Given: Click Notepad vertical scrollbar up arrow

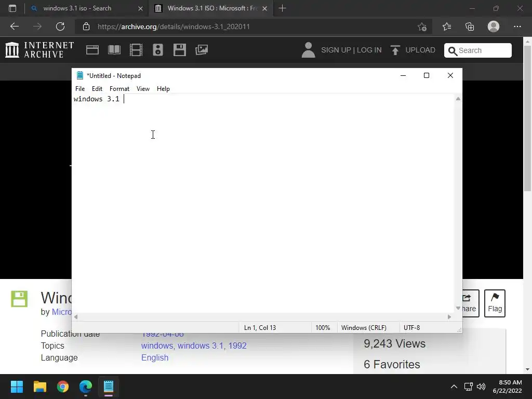Looking at the screenshot, I should click(458, 99).
